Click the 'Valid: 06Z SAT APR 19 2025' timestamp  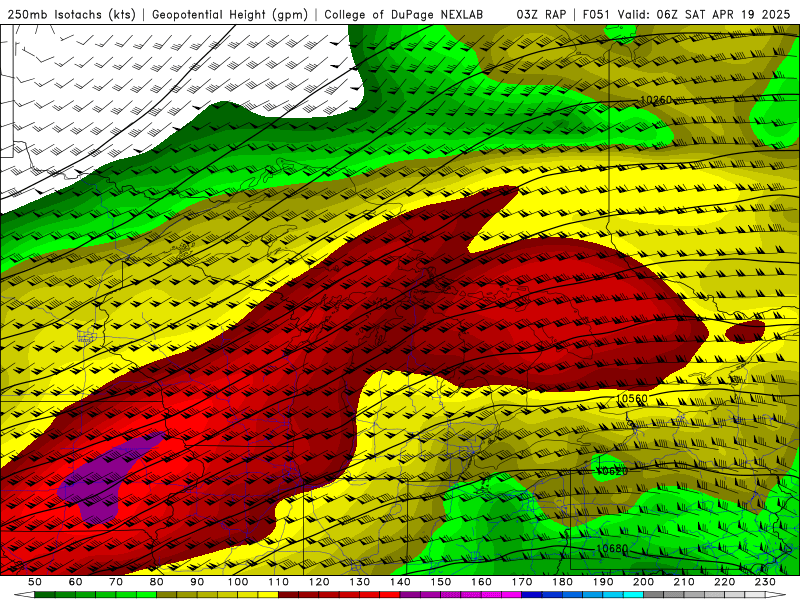click(x=704, y=14)
